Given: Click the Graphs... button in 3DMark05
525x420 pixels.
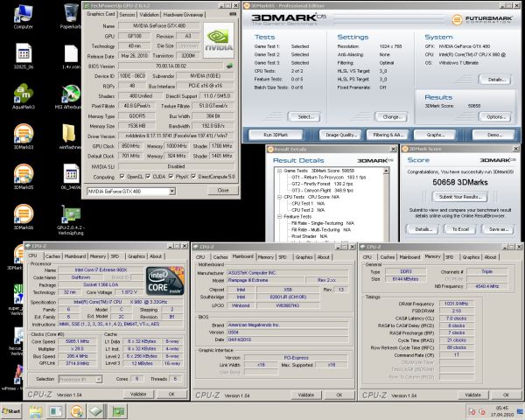Looking at the screenshot, I should 435,135.
